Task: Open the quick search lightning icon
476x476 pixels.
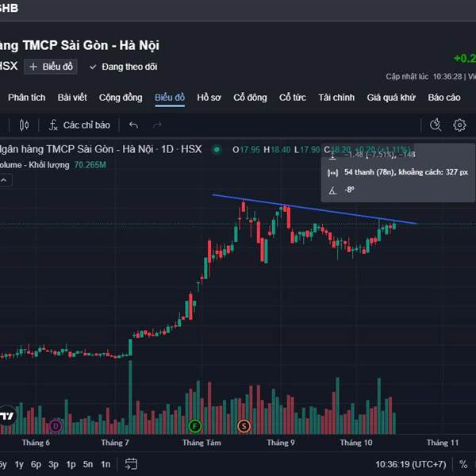Action: click(x=436, y=125)
